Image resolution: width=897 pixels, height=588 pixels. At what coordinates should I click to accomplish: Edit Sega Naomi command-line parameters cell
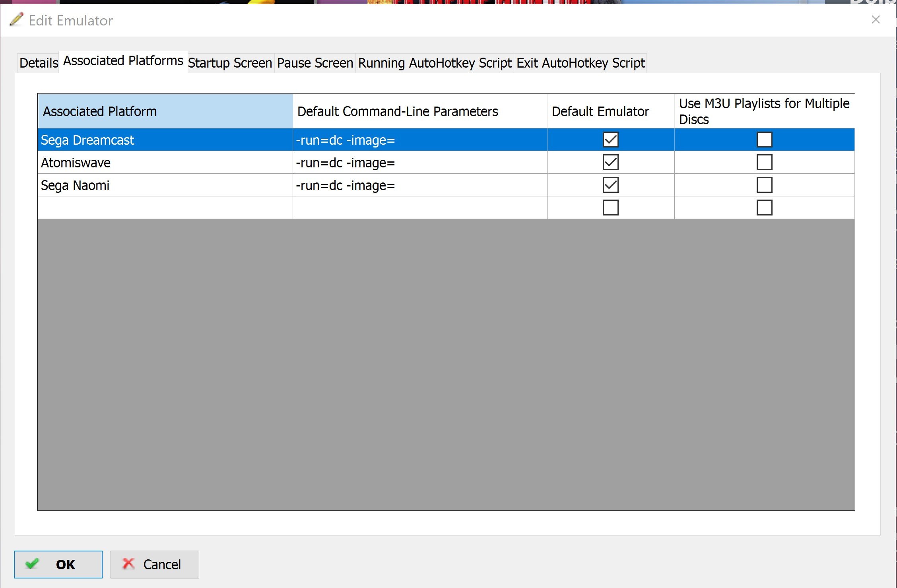pos(420,185)
